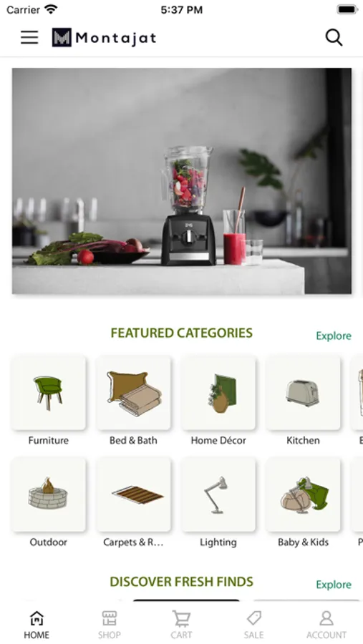
Task: Tap the battery indicator in status bar
Action: (347, 9)
